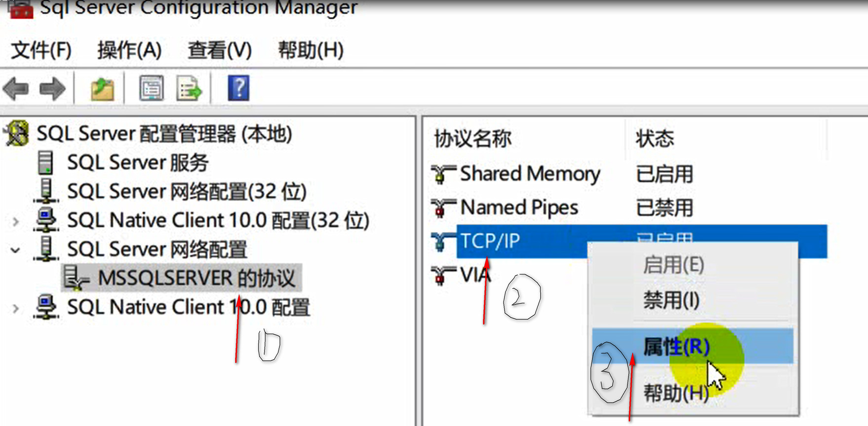Open the 帮助(H) menu in menu bar
Viewport: 868px width, 426px height.
(311, 50)
